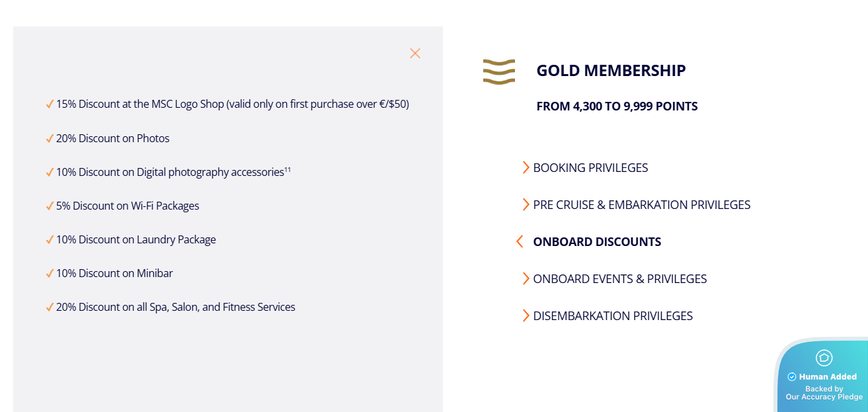Click checkmark beside Wi-Fi Packages discount
This screenshot has height=412, width=868.
click(x=50, y=206)
